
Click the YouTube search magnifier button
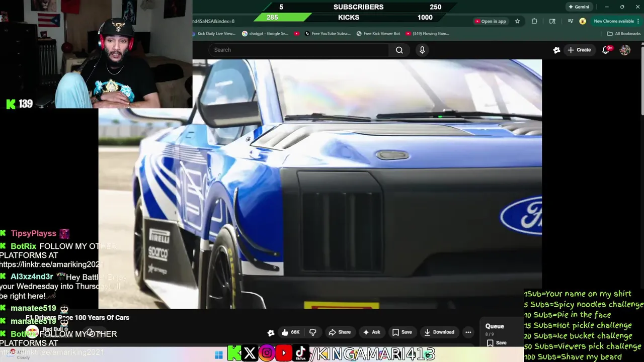(x=399, y=50)
